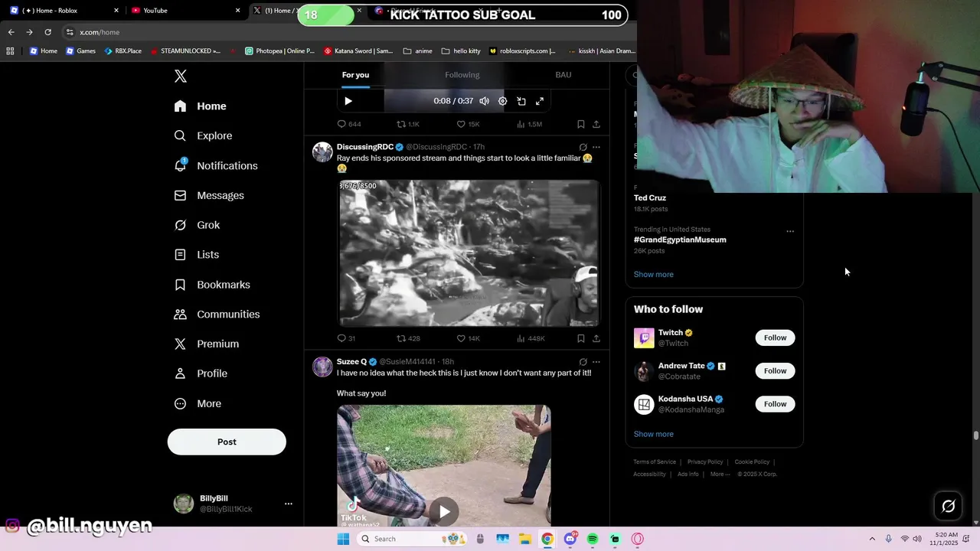Open the #GrandEgyptianMuseum trend

pos(680,240)
